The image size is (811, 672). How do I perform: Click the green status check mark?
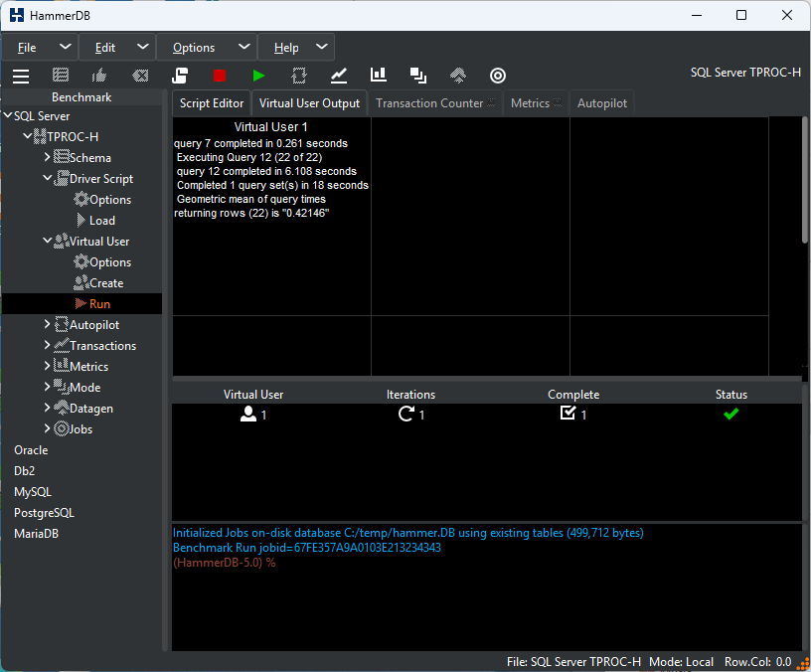[730, 414]
